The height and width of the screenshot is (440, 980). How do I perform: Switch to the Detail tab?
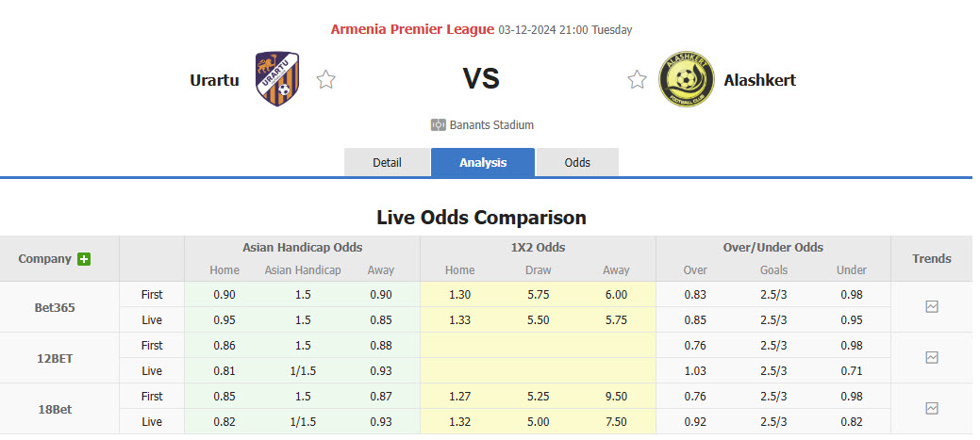click(x=387, y=162)
